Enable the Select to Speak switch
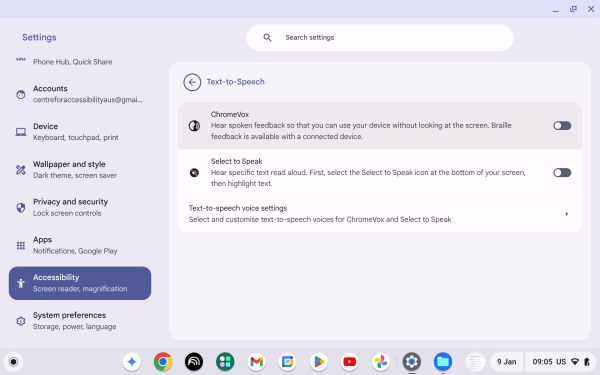This screenshot has height=375, width=600. [x=562, y=173]
